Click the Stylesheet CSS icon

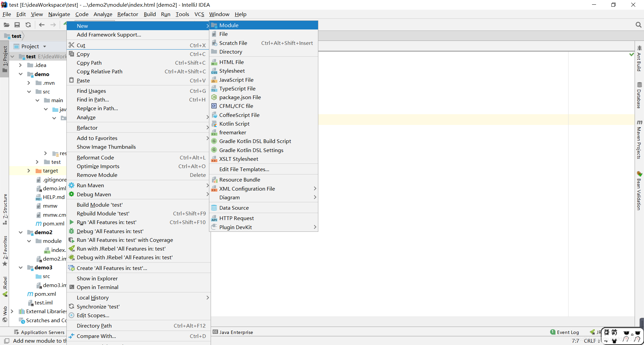point(214,71)
